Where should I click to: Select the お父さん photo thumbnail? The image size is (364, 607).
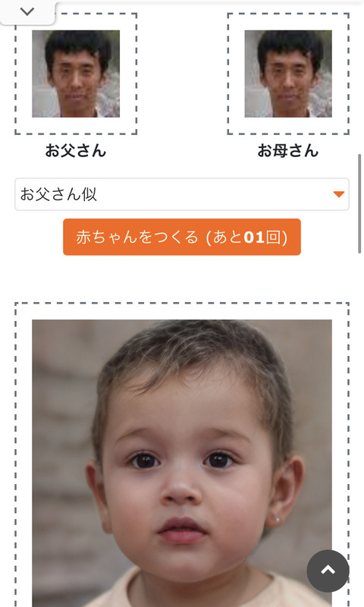(x=76, y=74)
